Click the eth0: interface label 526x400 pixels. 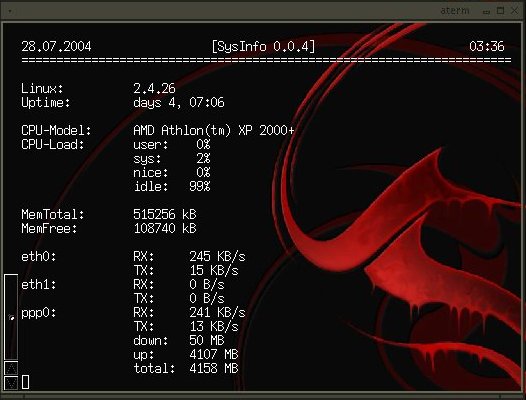point(39,257)
